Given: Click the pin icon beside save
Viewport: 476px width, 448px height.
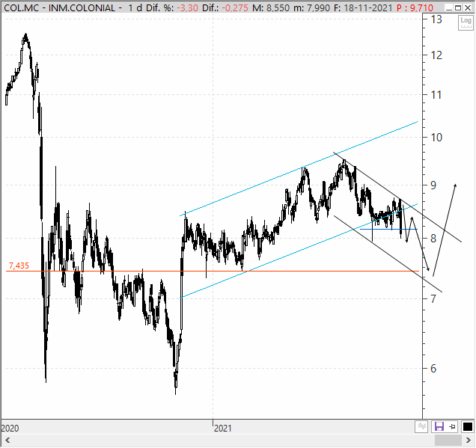Looking at the screenshot, I should pyautogui.click(x=453, y=427).
